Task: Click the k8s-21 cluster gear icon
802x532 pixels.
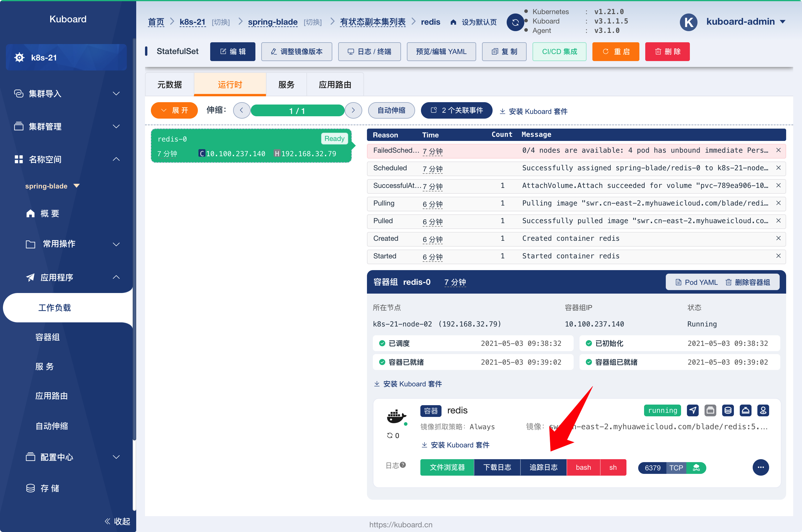Action: coord(19,57)
